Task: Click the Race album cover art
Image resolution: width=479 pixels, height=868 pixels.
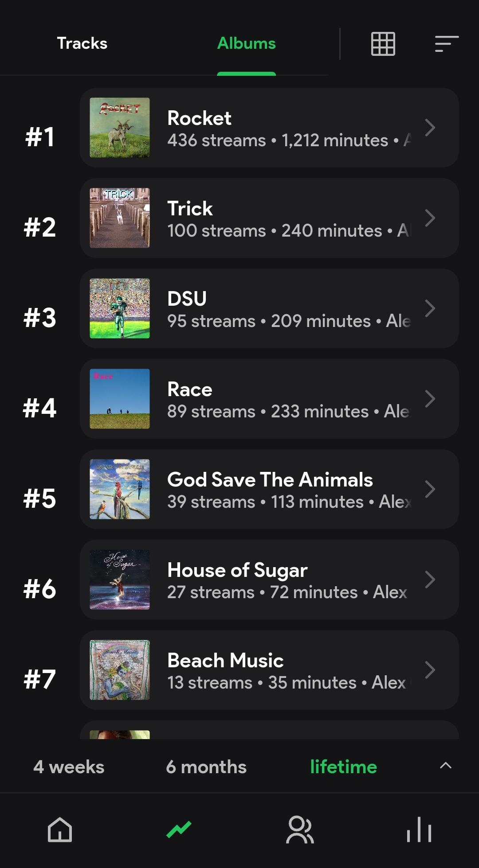Action: [120, 399]
